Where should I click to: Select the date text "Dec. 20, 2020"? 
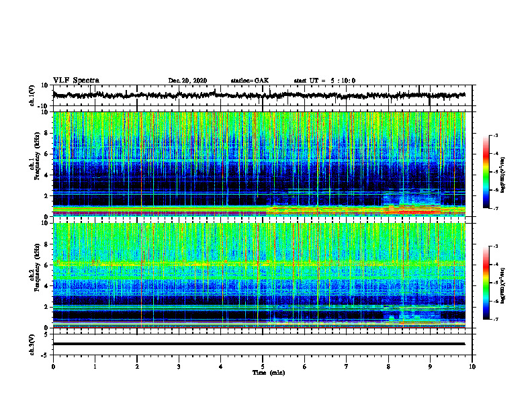click(x=187, y=81)
